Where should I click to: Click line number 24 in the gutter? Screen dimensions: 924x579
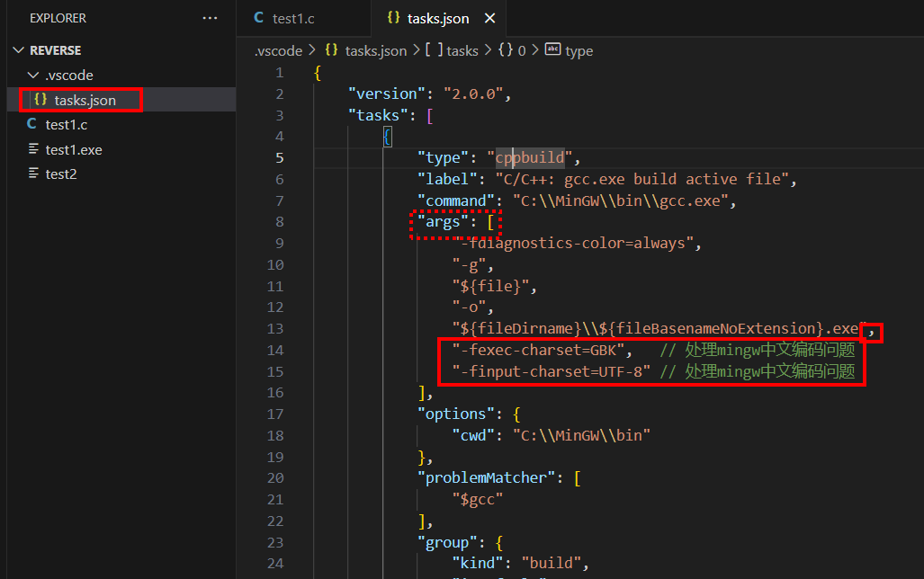tap(275, 563)
